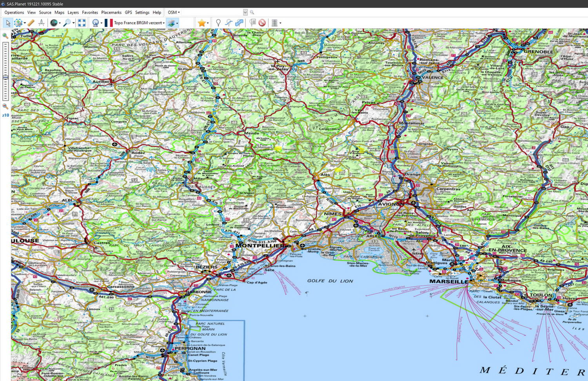Click the ruler distance measurement tool

point(31,23)
